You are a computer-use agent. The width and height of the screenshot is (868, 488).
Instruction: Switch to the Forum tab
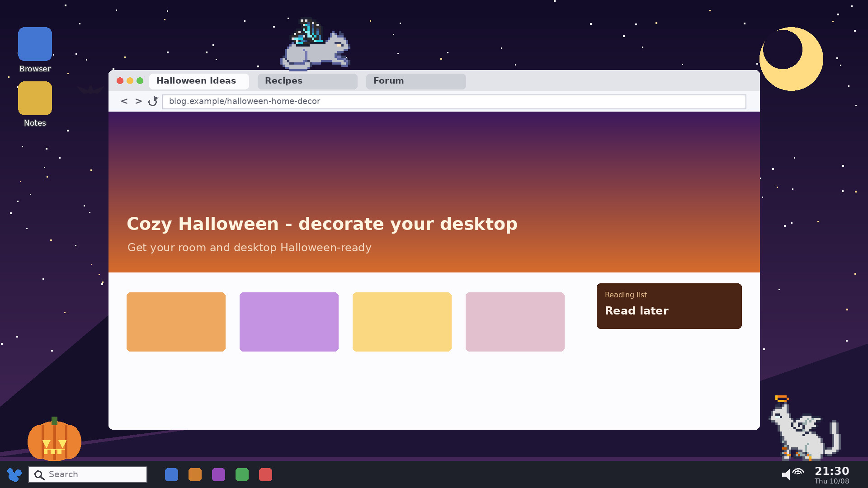[x=416, y=81]
